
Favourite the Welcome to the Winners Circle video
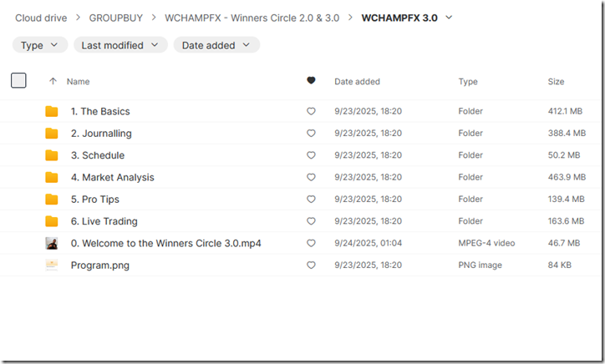pos(311,243)
